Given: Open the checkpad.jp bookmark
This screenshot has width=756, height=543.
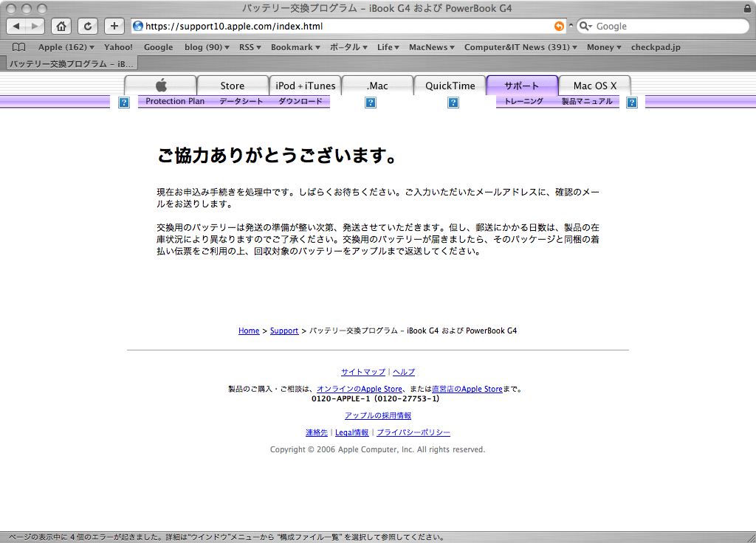Looking at the screenshot, I should 656,47.
